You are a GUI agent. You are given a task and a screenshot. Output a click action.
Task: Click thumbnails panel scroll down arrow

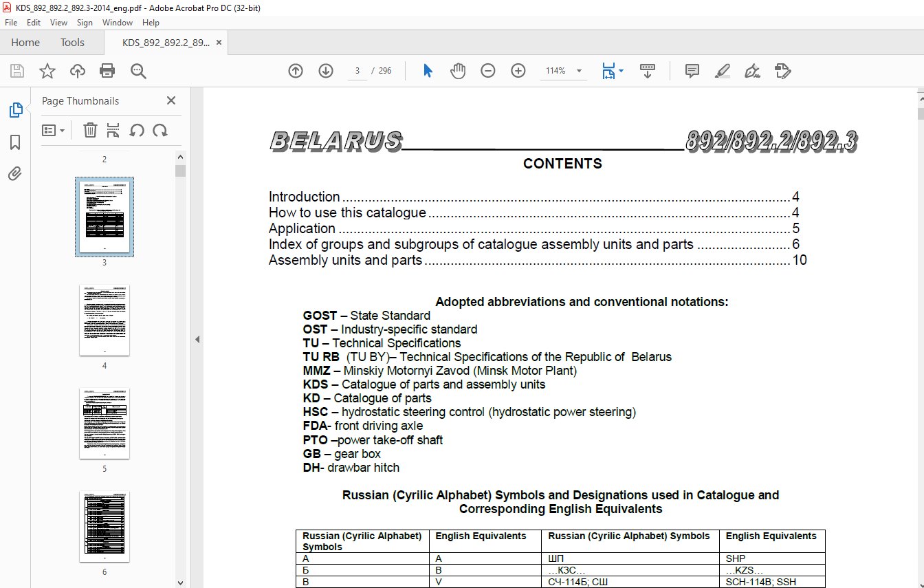point(180,582)
